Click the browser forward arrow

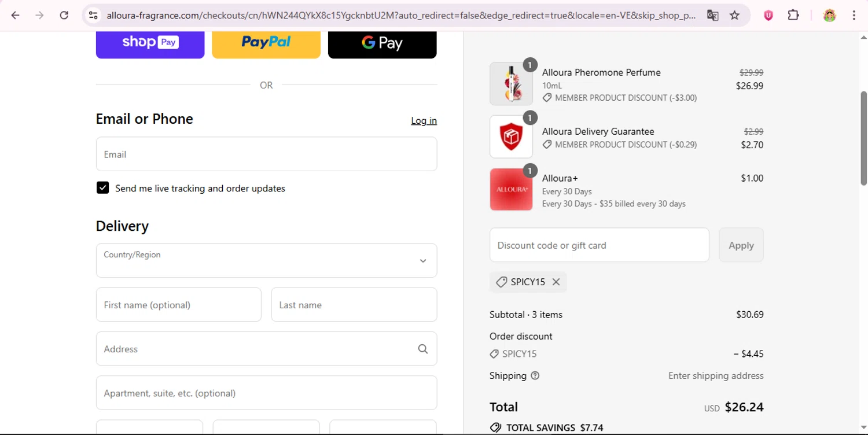pyautogui.click(x=39, y=16)
